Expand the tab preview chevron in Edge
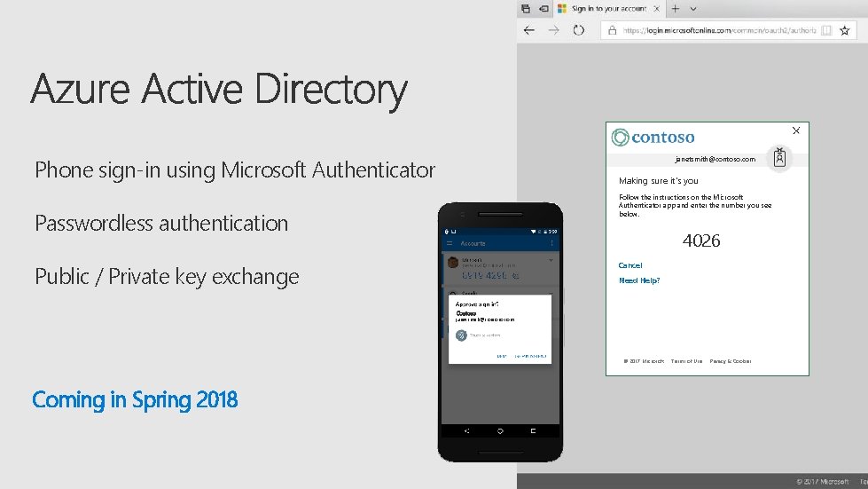The height and width of the screenshot is (489, 868). pyautogui.click(x=693, y=9)
